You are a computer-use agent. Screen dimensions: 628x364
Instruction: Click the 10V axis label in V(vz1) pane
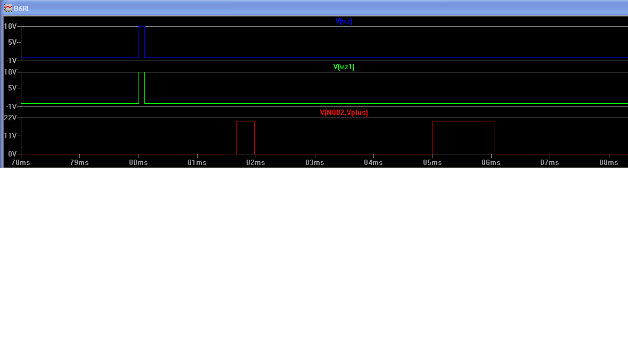[x=10, y=72]
